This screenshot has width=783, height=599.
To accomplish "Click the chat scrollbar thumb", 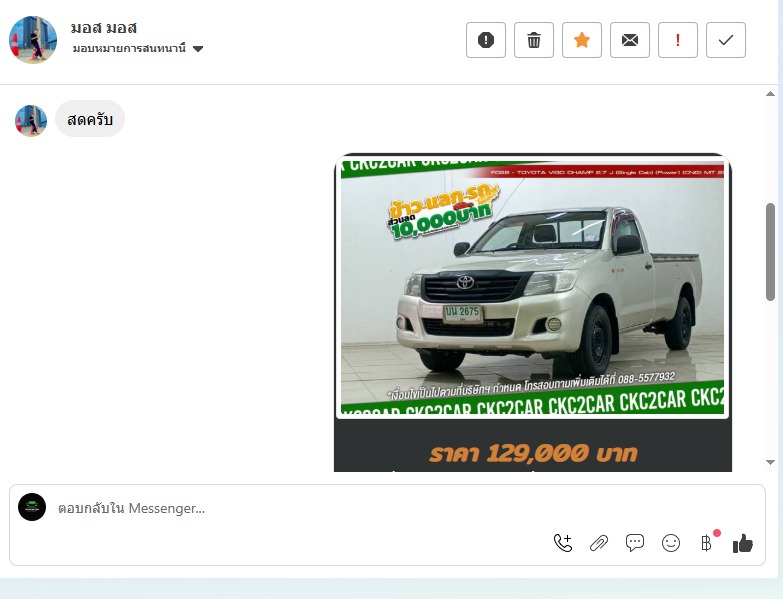I will pos(771,252).
